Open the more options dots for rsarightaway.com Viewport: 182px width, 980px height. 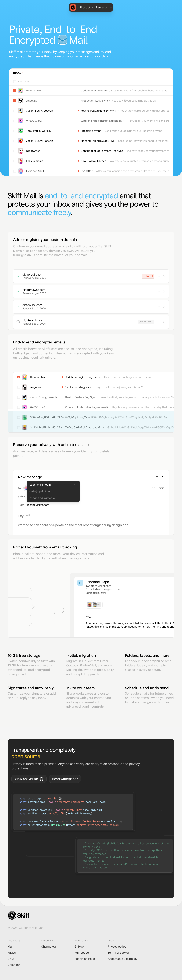click(158, 291)
